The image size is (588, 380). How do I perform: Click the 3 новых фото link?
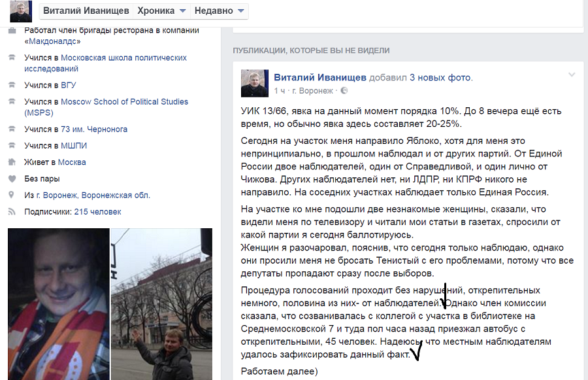coord(440,78)
